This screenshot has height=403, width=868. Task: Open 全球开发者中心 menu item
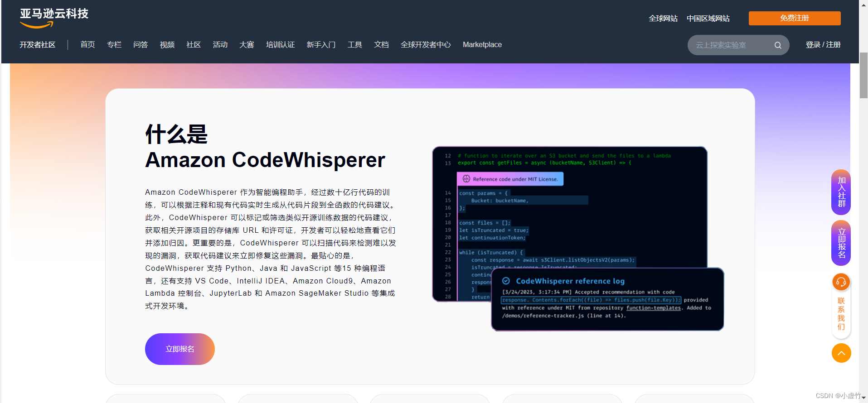point(426,45)
